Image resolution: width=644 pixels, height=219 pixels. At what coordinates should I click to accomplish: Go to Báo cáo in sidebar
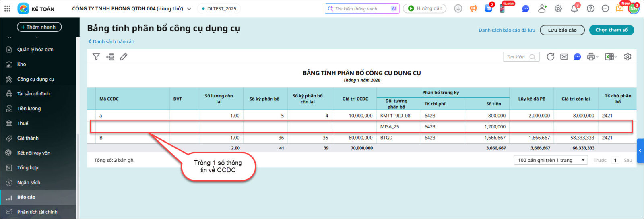point(26,197)
